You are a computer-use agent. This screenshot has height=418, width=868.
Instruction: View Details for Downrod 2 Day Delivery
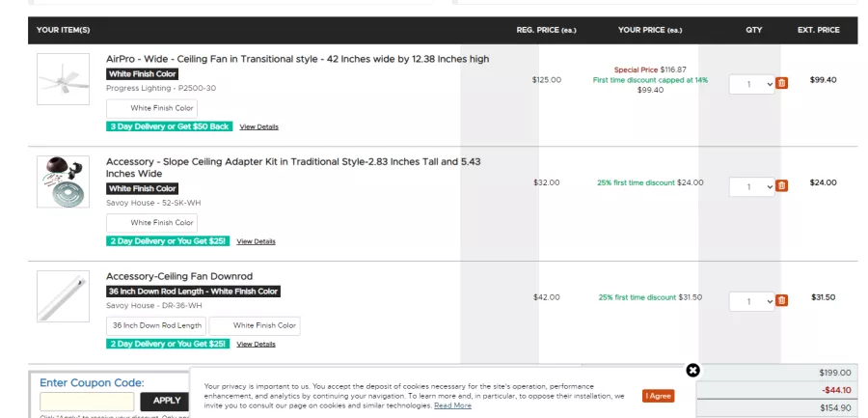tap(256, 345)
